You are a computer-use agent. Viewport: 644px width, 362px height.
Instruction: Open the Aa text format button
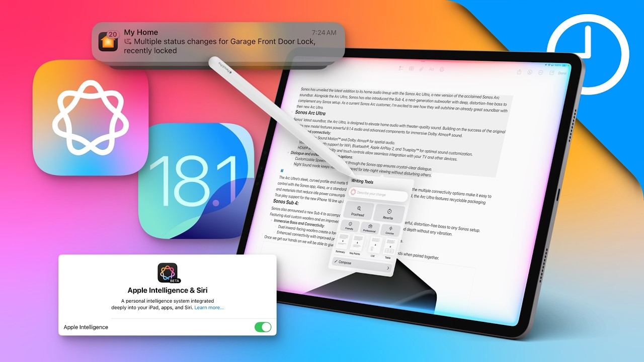pos(431,69)
